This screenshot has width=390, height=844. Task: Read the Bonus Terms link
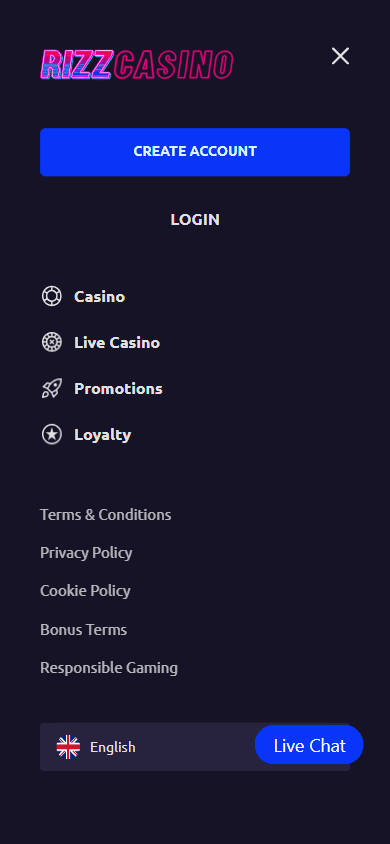[83, 630]
